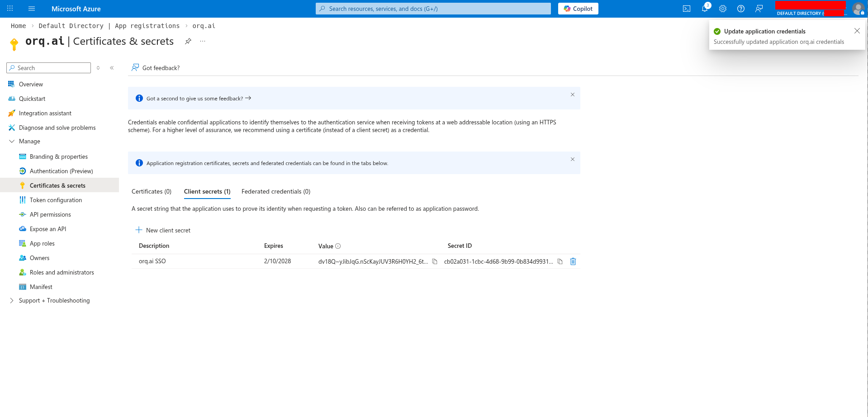Copy the Secret ID
Image resolution: width=868 pixels, height=417 pixels.
pos(560,261)
